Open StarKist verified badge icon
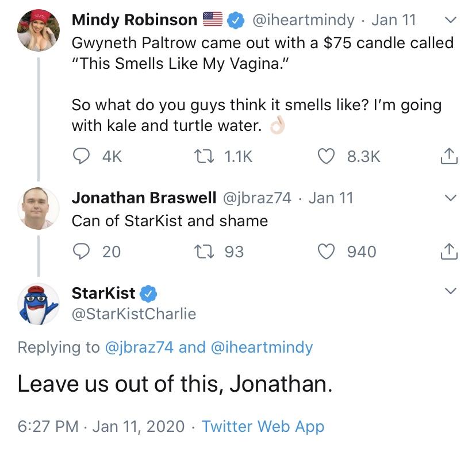 point(148,293)
